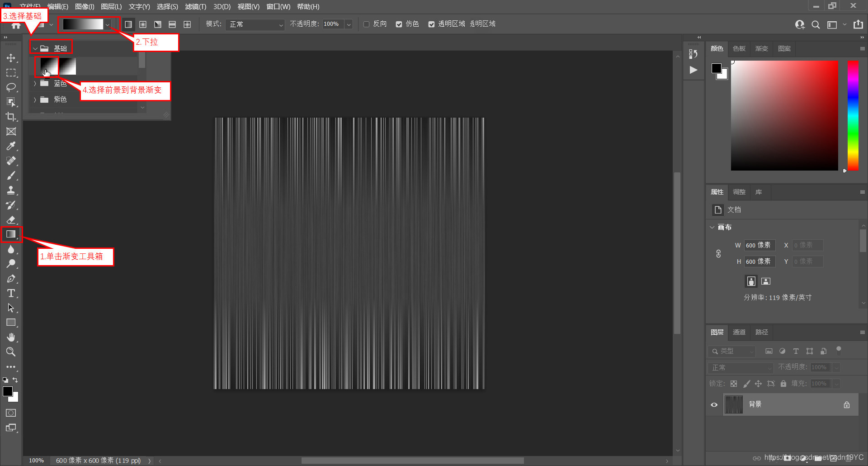Click the Actions play panel icon
Screen dimensions: 868x466
(x=693, y=70)
